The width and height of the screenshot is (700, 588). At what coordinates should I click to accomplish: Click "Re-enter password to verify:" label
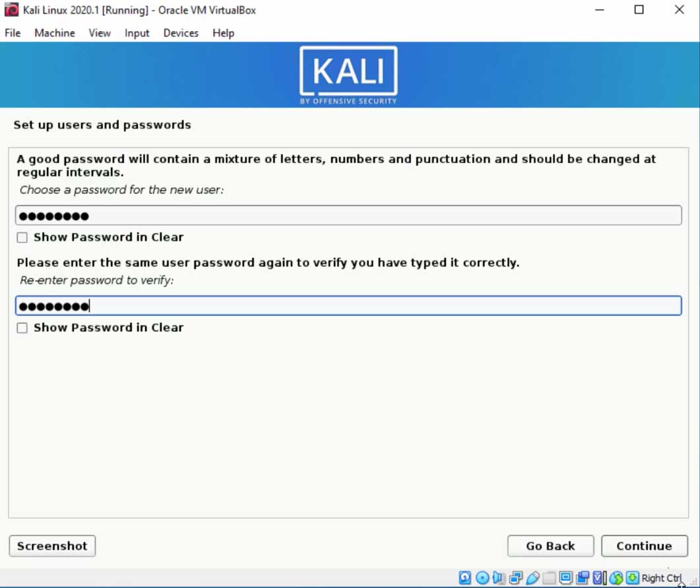[96, 280]
